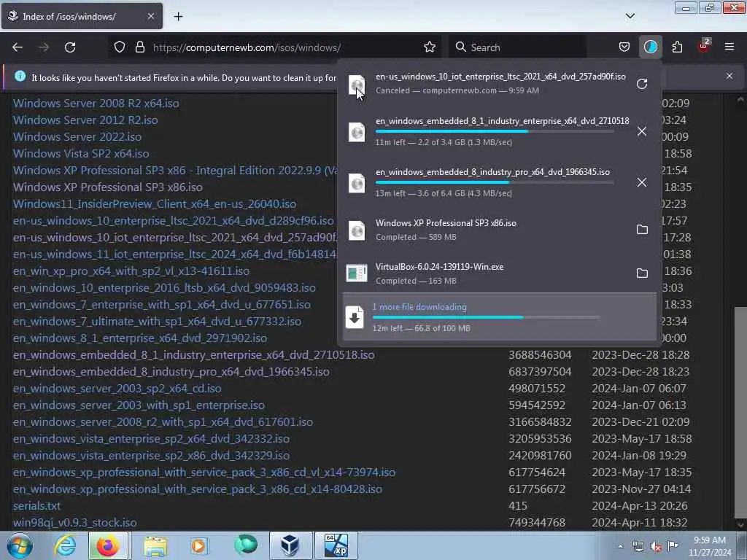Image resolution: width=747 pixels, height=560 pixels.
Task: Go back to the previous page
Action: tap(18, 47)
